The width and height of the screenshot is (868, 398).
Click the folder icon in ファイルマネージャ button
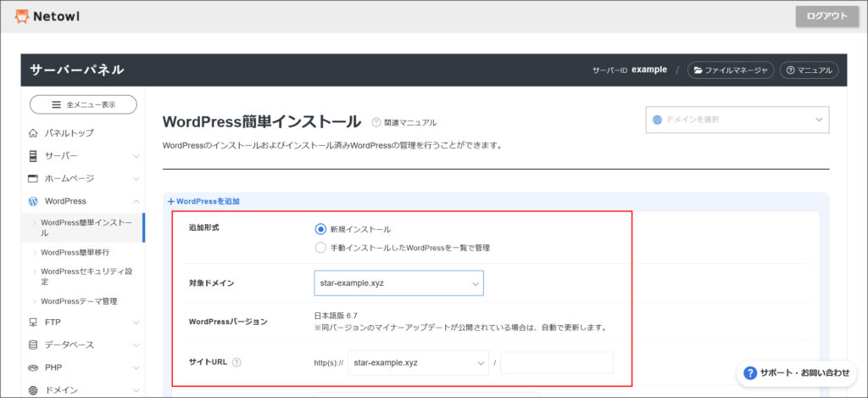pyautogui.click(x=698, y=70)
